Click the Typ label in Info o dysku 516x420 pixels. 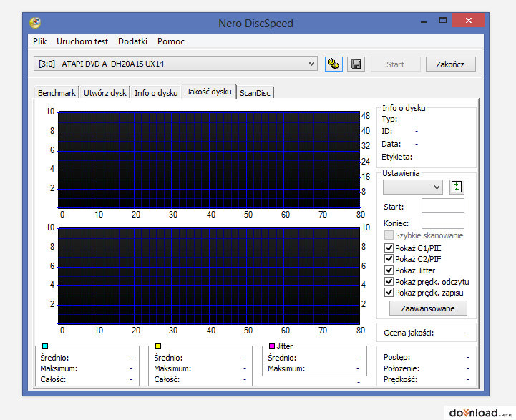click(389, 119)
